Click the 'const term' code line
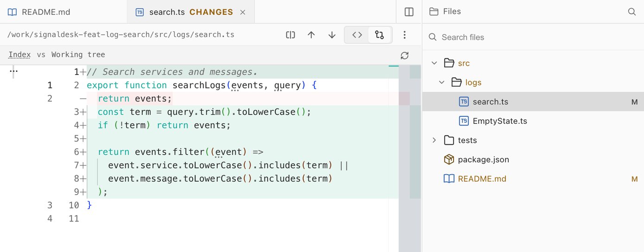Viewport: 644px width, 252px height. pos(204,112)
